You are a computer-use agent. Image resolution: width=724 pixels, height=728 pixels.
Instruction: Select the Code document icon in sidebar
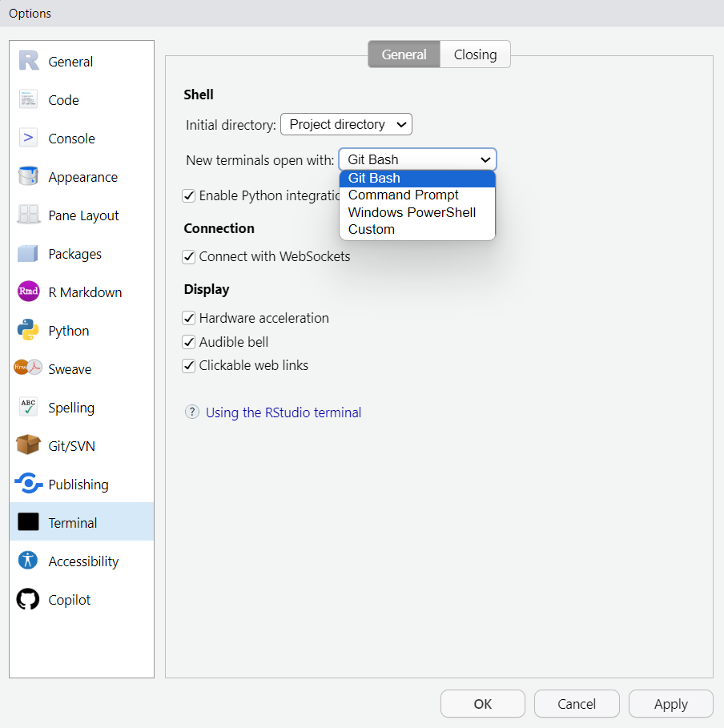(x=28, y=99)
